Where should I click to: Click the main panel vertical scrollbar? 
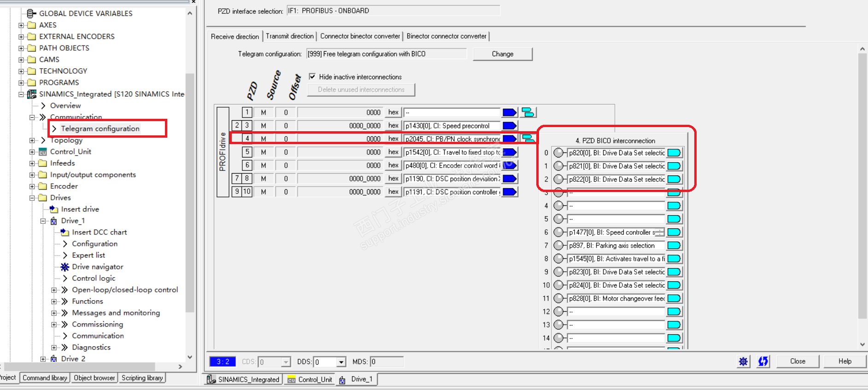click(862, 186)
